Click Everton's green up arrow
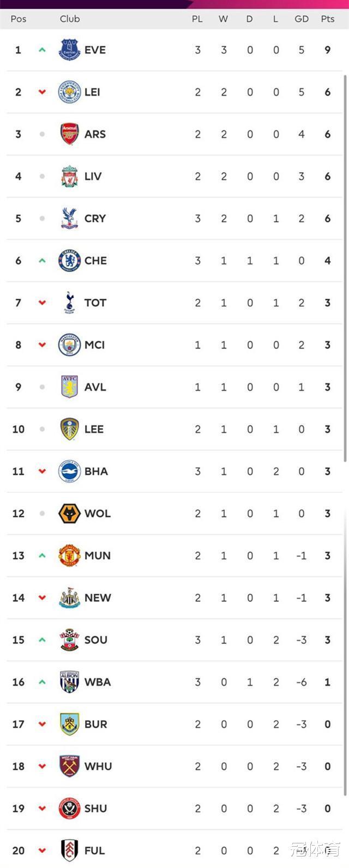This screenshot has width=349, height=868. tap(42, 50)
